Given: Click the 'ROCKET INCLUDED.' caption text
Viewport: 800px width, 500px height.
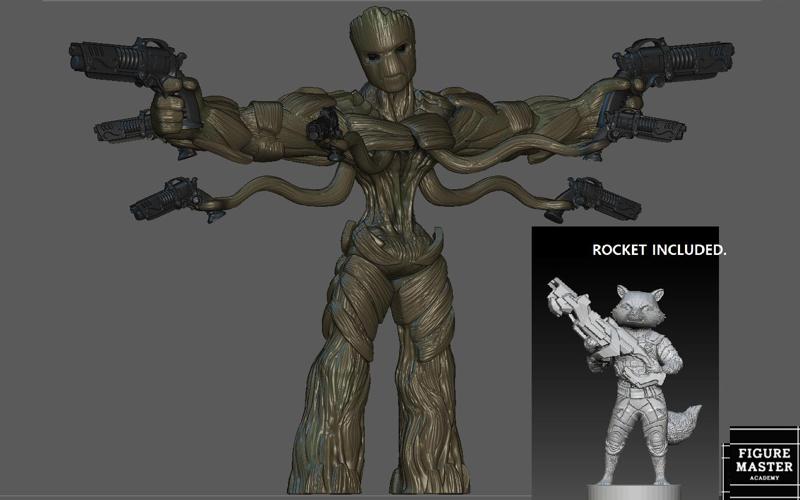Looking at the screenshot, I should (659, 250).
